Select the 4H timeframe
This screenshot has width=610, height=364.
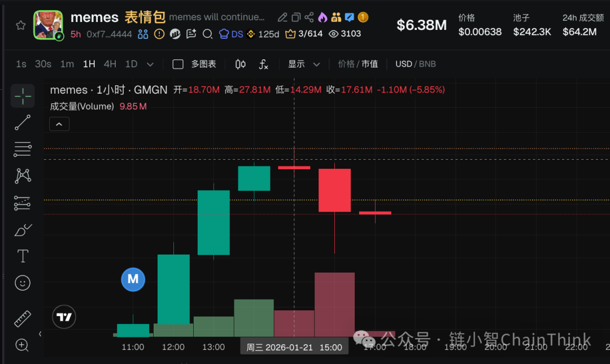pyautogui.click(x=110, y=64)
